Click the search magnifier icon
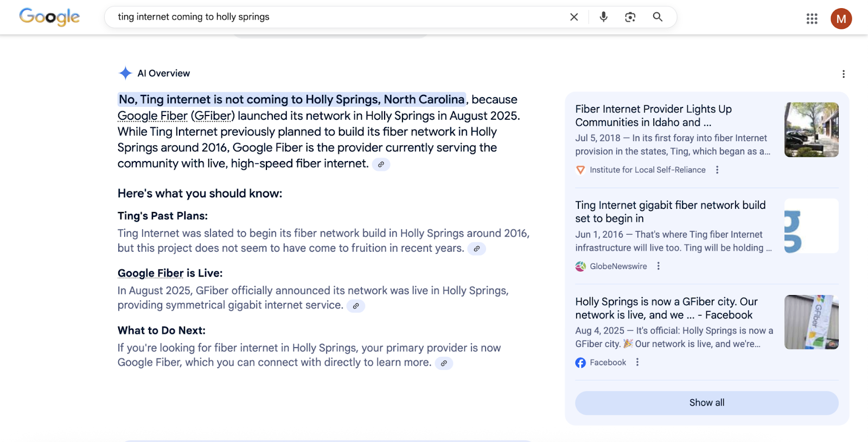 point(658,17)
